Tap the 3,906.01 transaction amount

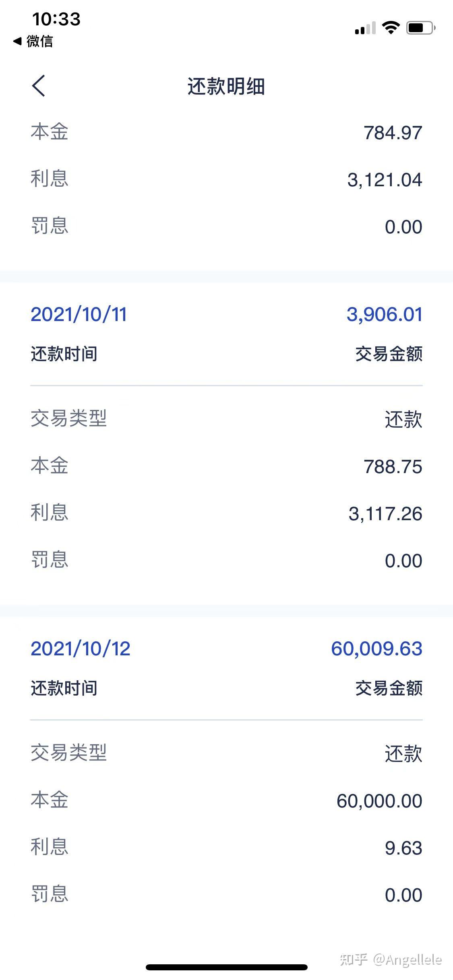click(x=385, y=314)
